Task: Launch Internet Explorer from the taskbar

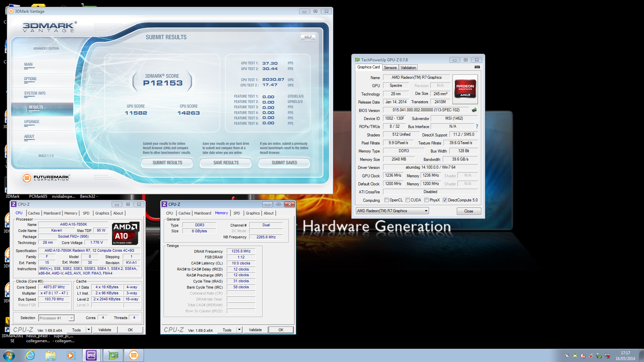Action: [30, 355]
